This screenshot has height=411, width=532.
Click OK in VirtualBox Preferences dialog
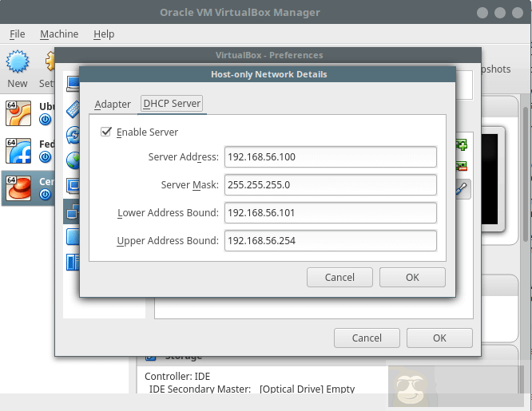[x=439, y=338]
